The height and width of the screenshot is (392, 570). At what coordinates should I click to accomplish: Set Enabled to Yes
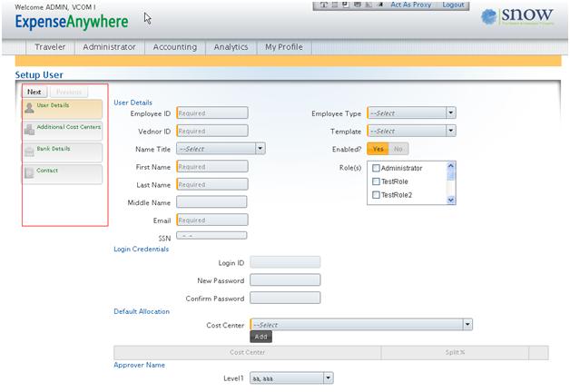378,149
